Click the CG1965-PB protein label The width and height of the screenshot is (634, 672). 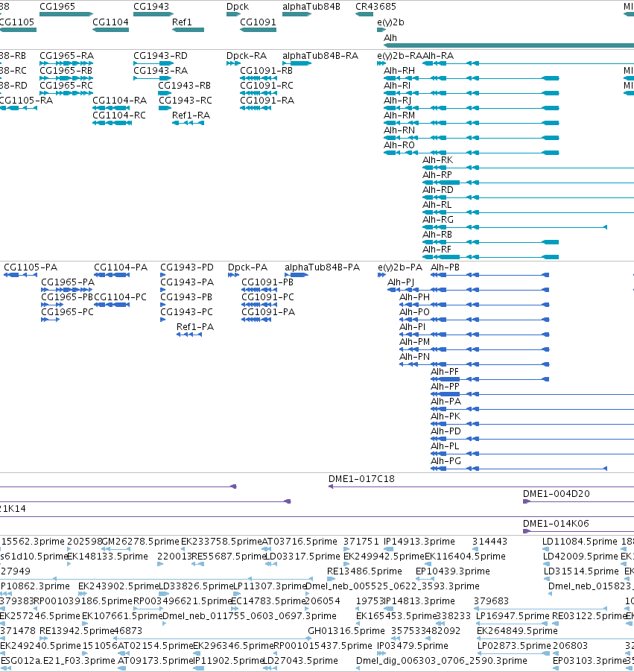tap(67, 297)
